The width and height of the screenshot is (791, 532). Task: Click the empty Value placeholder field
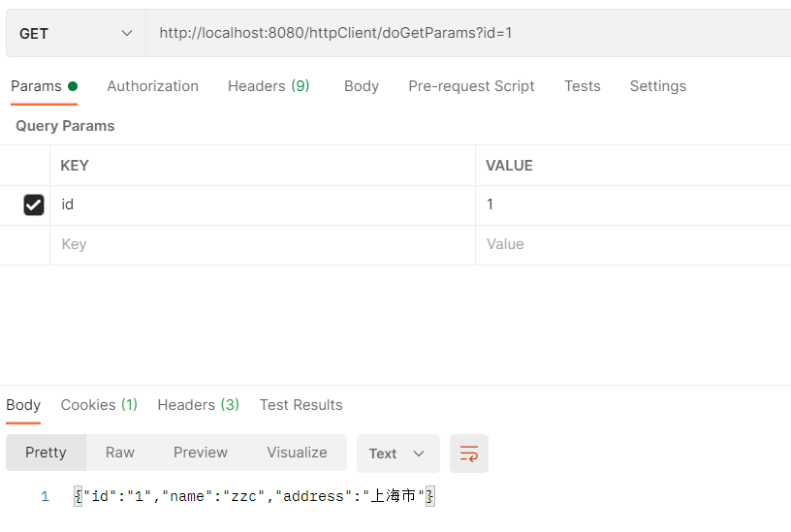633,244
